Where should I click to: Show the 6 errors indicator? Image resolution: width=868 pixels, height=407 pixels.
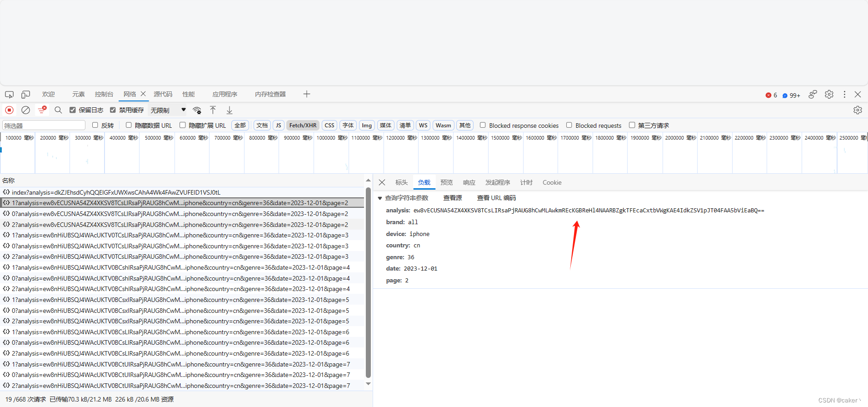(771, 95)
